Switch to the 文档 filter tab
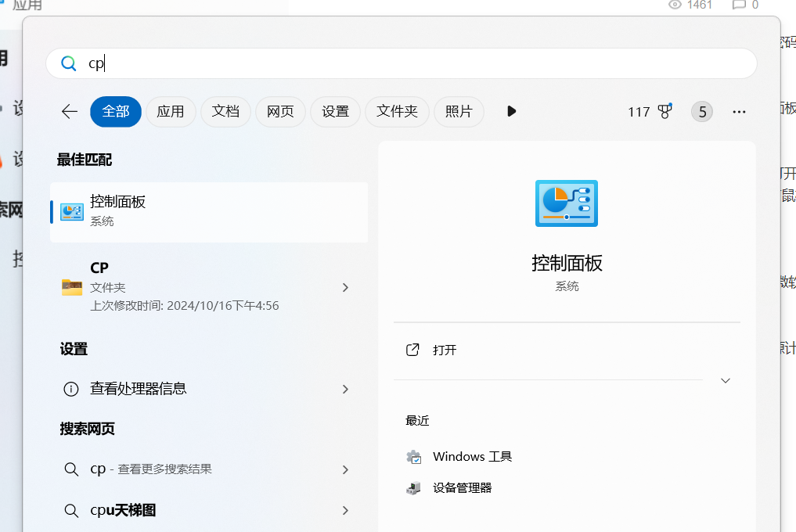Image resolution: width=796 pixels, height=532 pixels. click(x=225, y=112)
